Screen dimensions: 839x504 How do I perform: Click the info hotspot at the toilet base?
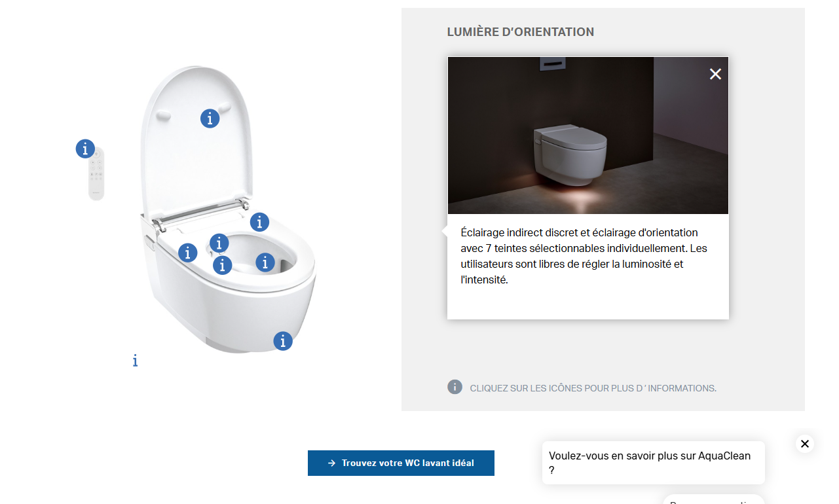[x=282, y=340]
